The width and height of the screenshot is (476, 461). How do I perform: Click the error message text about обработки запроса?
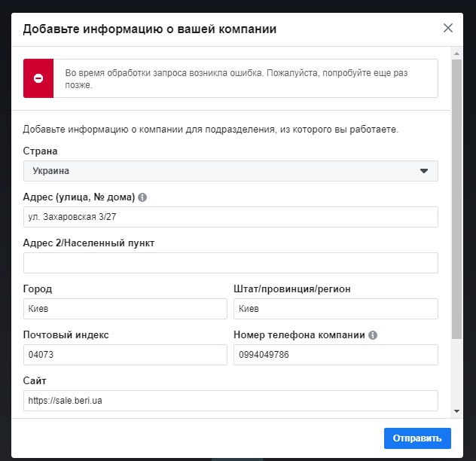pyautogui.click(x=236, y=79)
